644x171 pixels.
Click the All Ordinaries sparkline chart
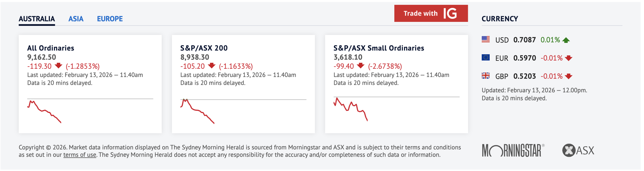[x=44, y=111]
